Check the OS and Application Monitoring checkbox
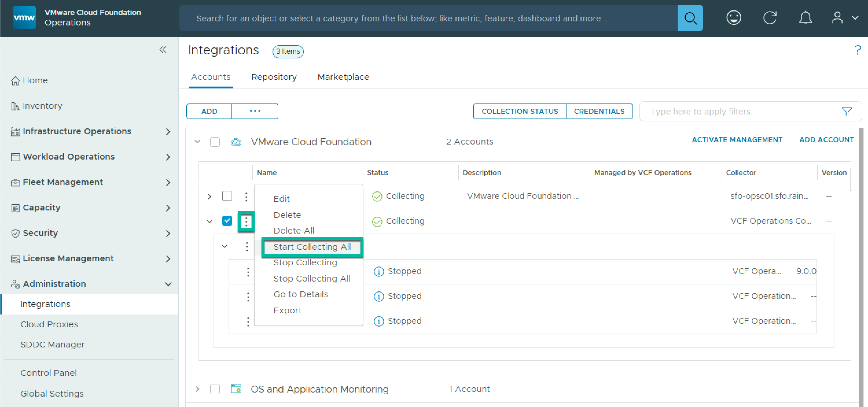The width and height of the screenshot is (868, 407). (x=215, y=389)
